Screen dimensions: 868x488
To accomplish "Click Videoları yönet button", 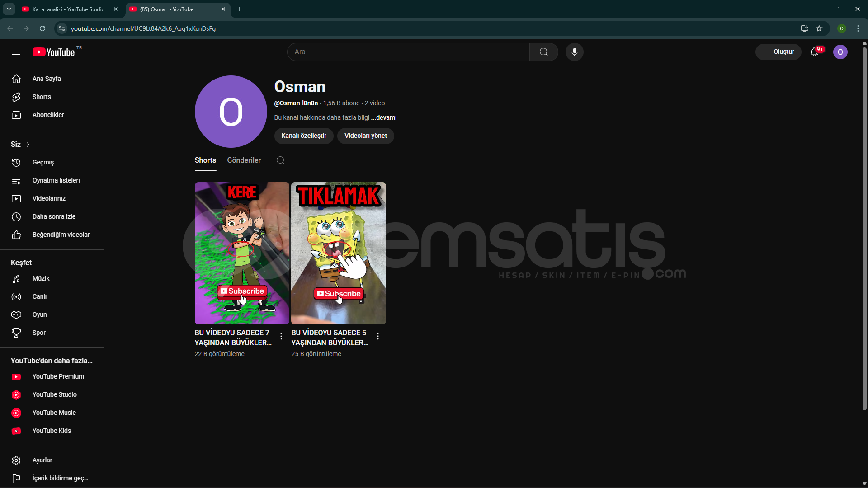I will [x=366, y=136].
